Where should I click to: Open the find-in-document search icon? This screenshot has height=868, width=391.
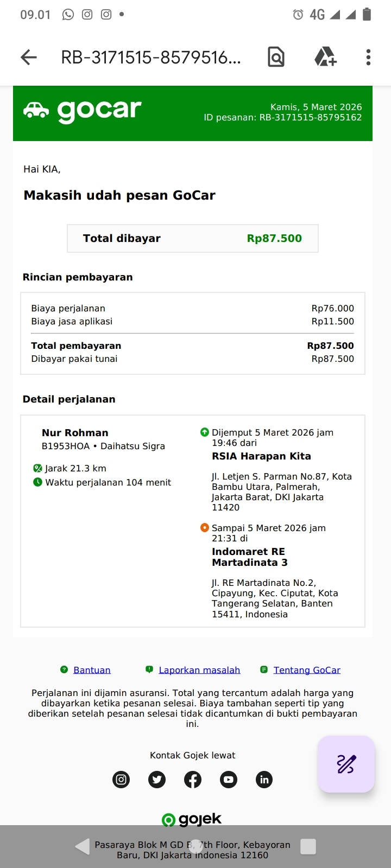click(x=276, y=57)
